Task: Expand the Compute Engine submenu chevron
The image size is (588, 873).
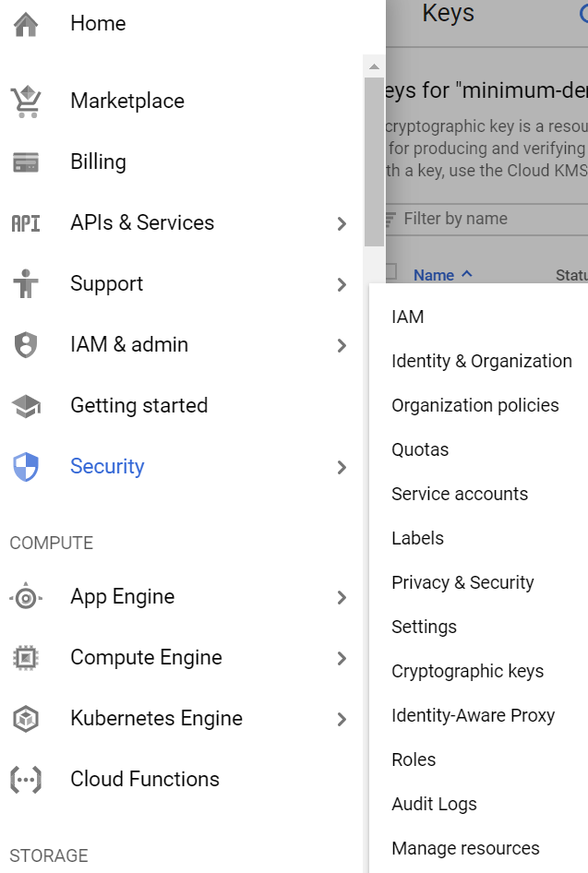Action: (342, 658)
